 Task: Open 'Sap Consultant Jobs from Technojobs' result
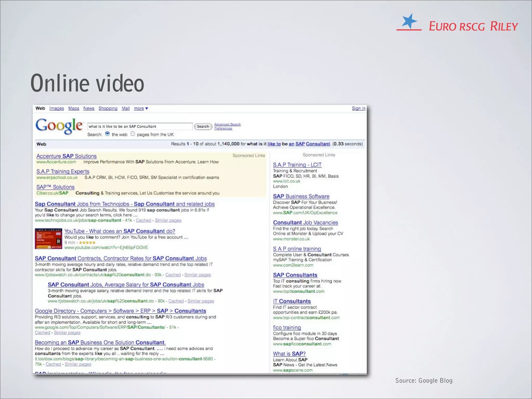[x=125, y=204]
